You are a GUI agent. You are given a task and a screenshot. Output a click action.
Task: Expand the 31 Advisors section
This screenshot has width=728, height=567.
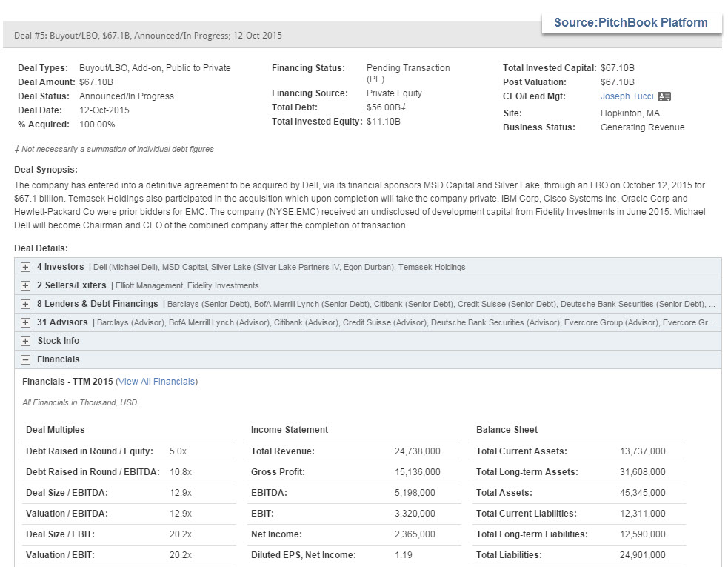point(25,323)
